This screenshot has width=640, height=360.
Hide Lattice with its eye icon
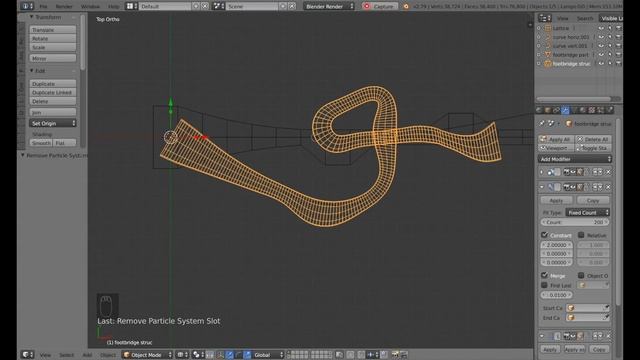601,28
